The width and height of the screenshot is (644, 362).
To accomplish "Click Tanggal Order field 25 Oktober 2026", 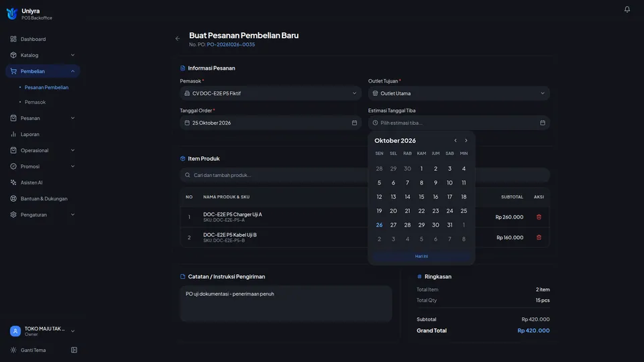I will point(270,123).
